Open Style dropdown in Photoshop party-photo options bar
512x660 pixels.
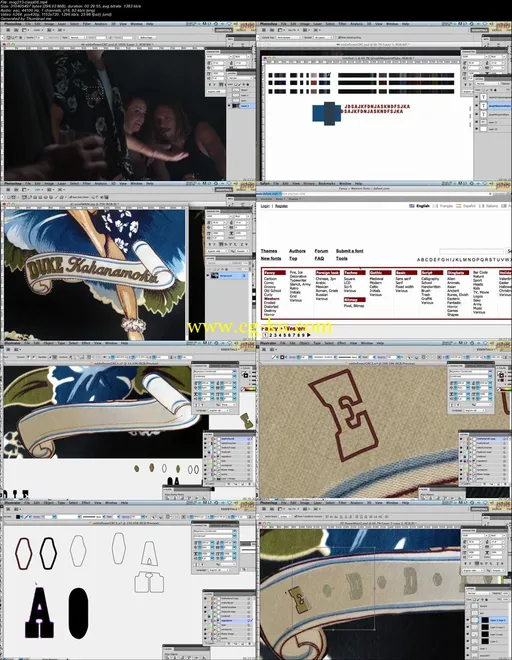(77, 37)
